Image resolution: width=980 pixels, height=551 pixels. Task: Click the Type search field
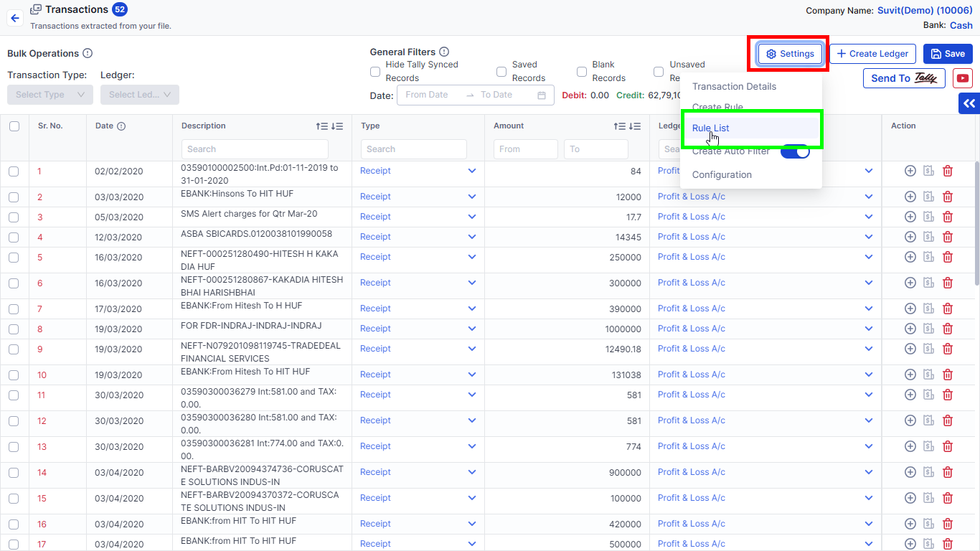pyautogui.click(x=414, y=149)
